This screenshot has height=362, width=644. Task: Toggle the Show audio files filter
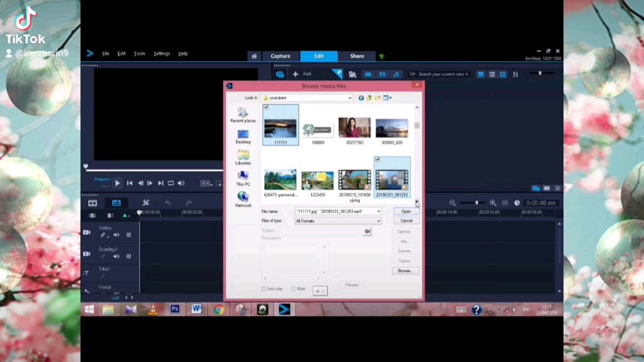pos(396,74)
